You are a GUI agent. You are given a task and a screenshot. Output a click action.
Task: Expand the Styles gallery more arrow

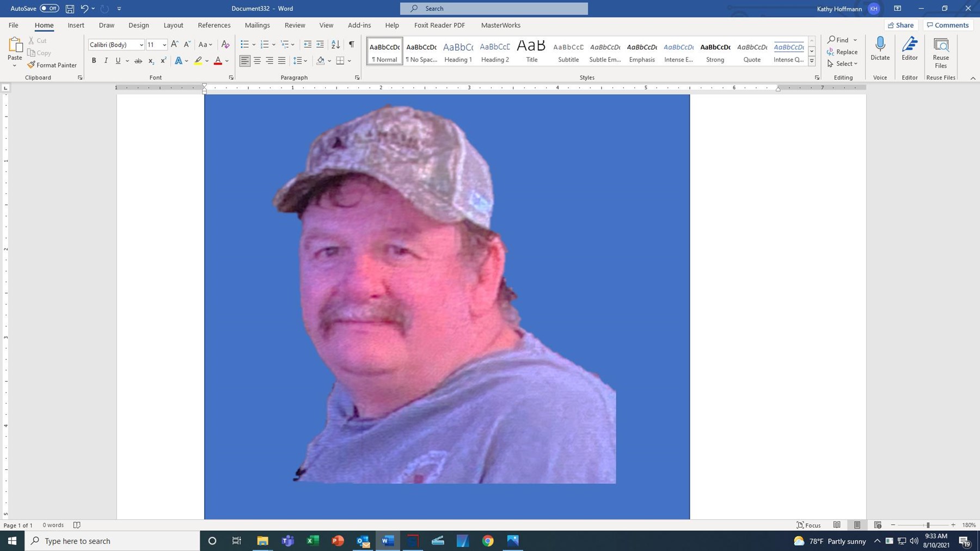811,61
